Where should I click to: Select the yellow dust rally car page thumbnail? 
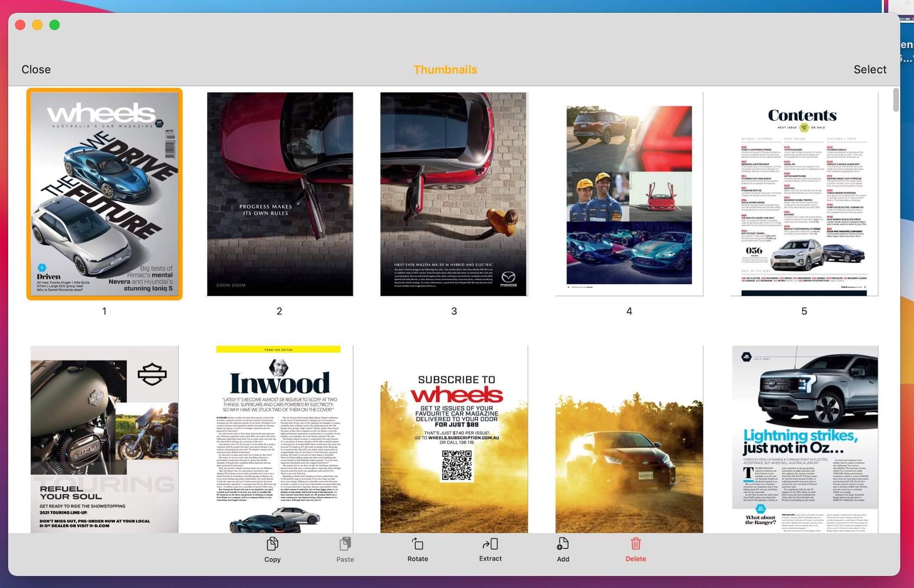(x=629, y=439)
